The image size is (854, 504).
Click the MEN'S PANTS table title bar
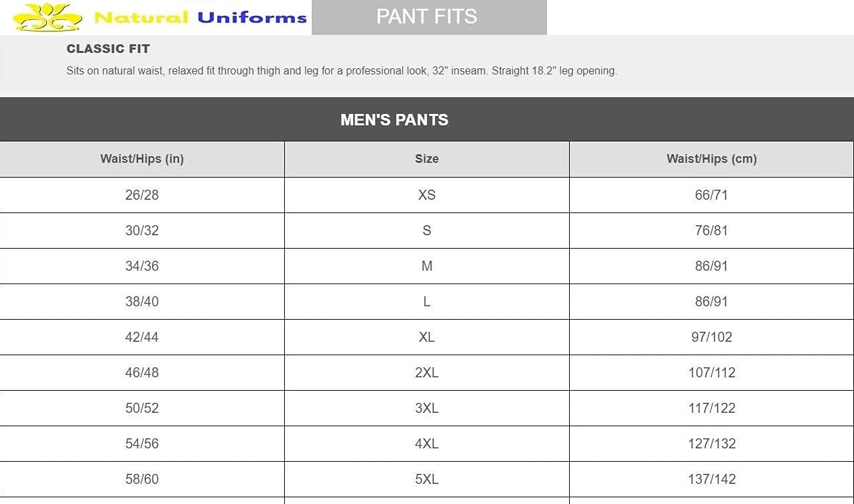click(394, 119)
